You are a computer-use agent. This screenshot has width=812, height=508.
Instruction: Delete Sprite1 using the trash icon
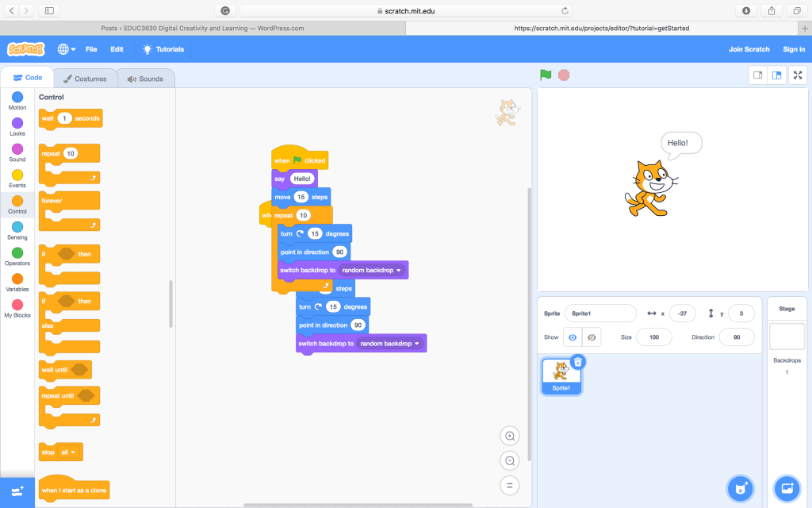pos(578,361)
